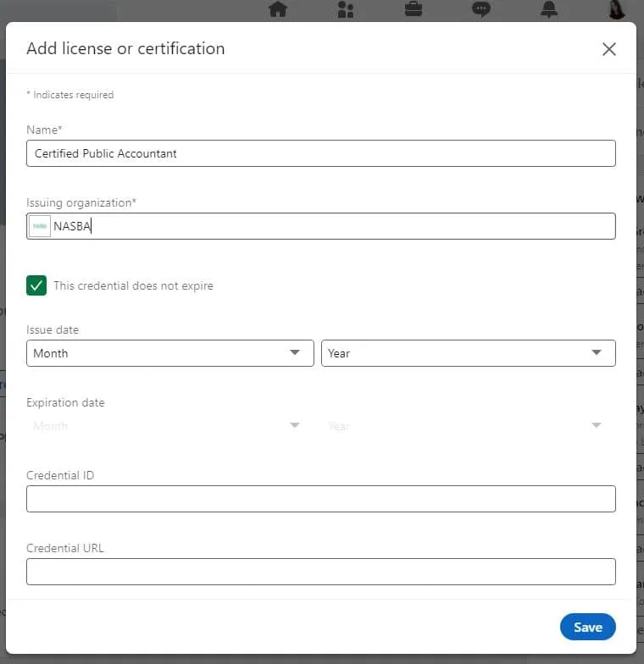Uncheck This credential does not expire
The width and height of the screenshot is (644, 664).
pos(36,285)
